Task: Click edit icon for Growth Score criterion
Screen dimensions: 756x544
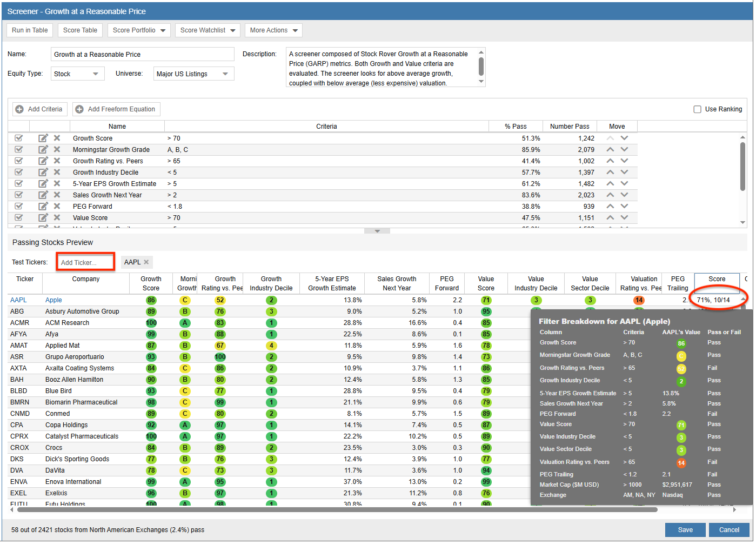Action: (43, 138)
